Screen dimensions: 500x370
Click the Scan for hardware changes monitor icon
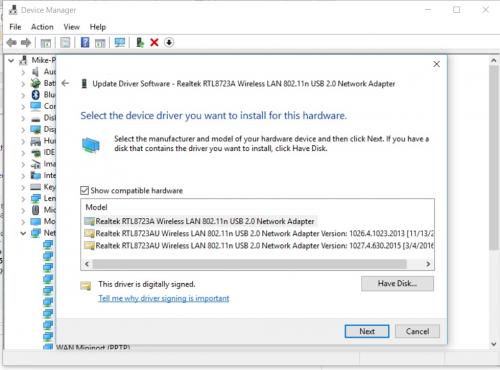[x=120, y=42]
